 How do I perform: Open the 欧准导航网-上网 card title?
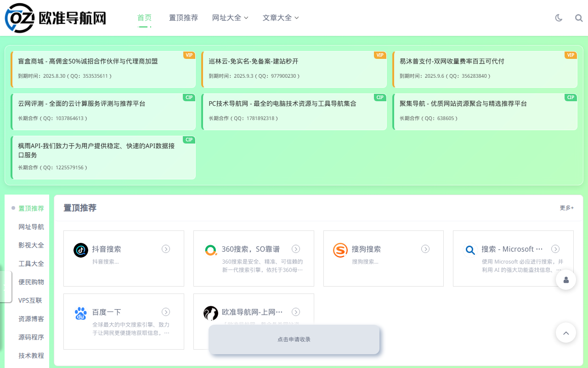[252, 312]
